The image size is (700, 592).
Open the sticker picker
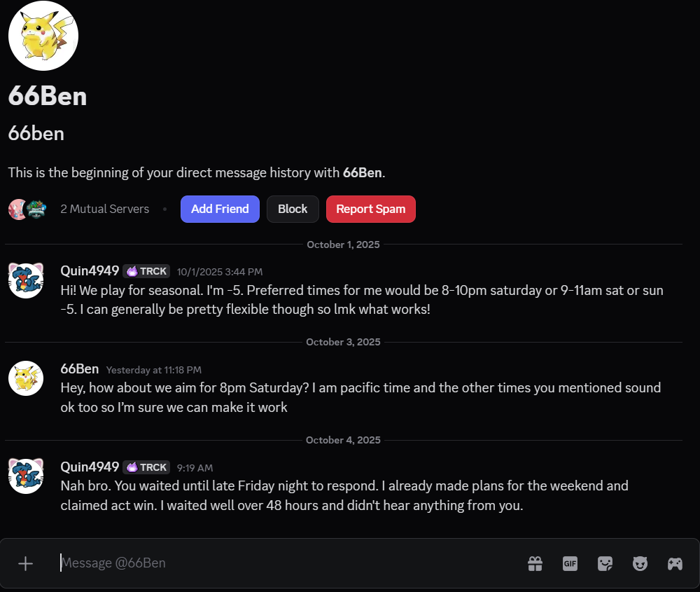point(605,563)
